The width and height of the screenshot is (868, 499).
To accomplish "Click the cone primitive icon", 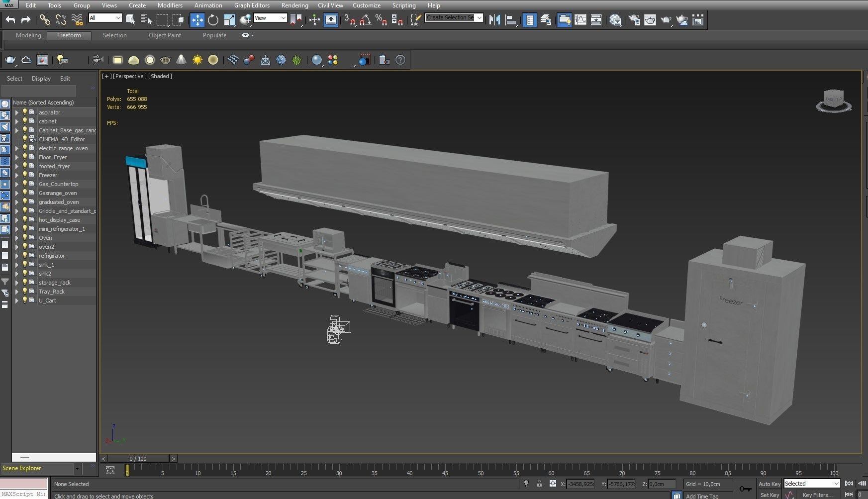I will [182, 60].
